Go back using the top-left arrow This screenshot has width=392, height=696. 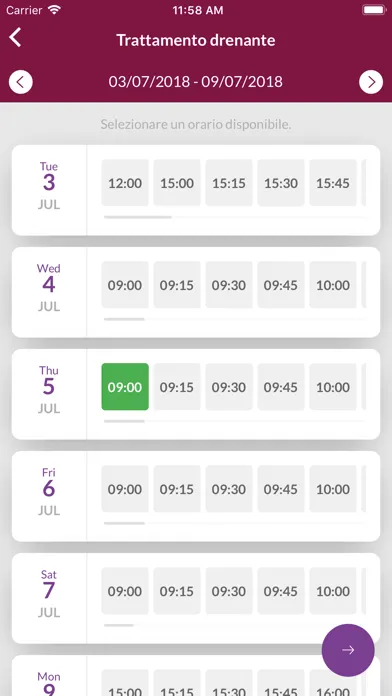tap(16, 38)
